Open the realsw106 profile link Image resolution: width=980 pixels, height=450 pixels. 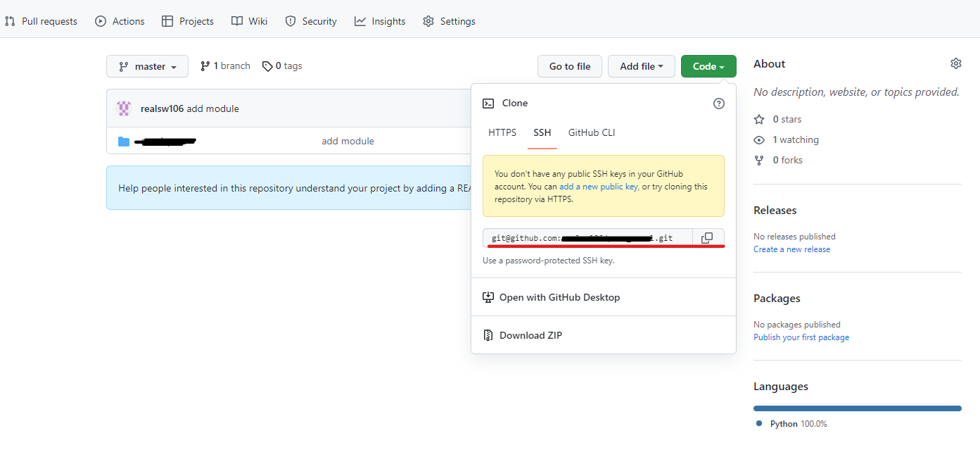click(162, 108)
